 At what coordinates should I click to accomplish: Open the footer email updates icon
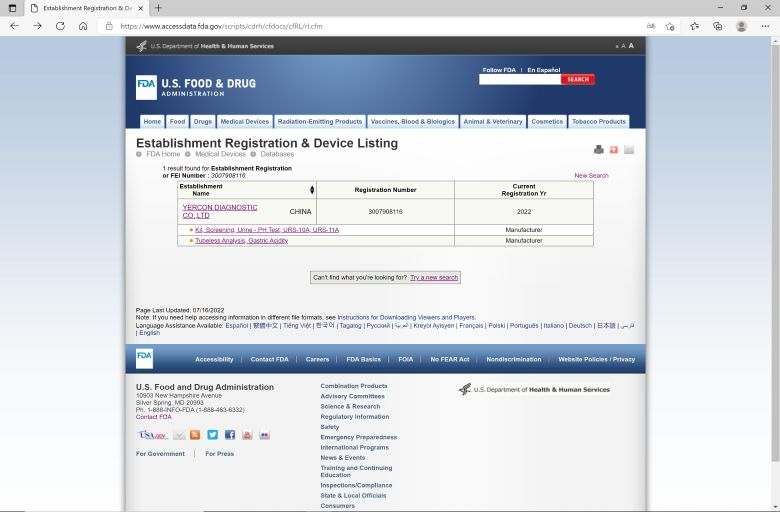click(x=179, y=435)
